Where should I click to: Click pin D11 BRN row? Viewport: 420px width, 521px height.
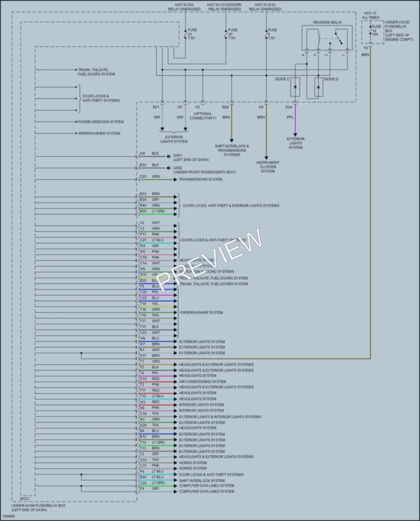point(150,357)
